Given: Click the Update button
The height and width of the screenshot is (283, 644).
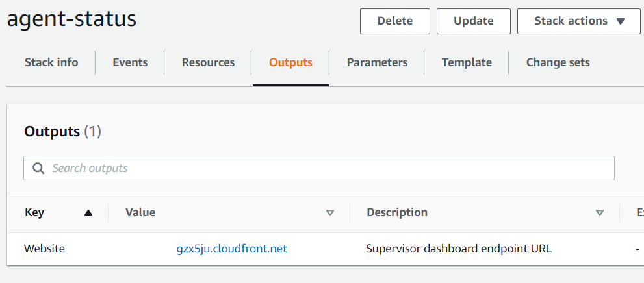Looking at the screenshot, I should pos(473,21).
